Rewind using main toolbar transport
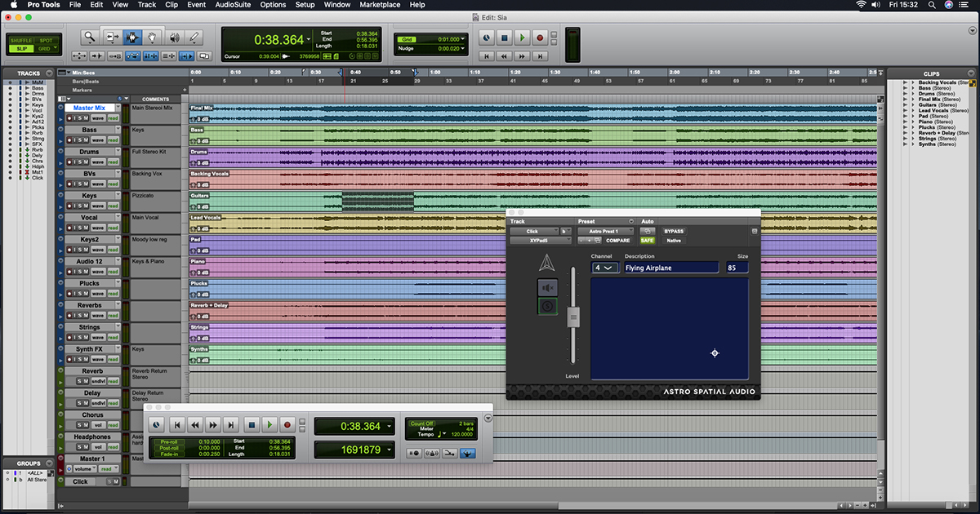Image resolution: width=980 pixels, height=514 pixels. (x=505, y=56)
